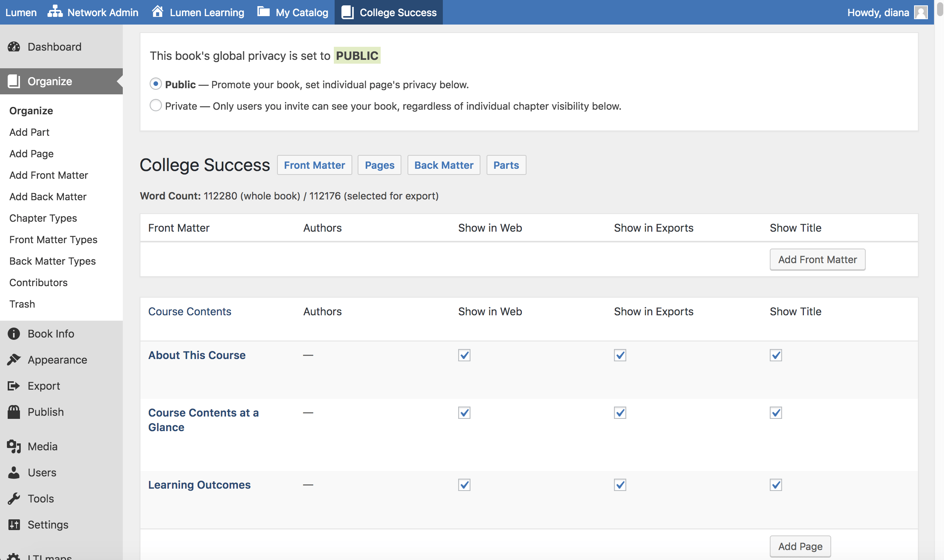The height and width of the screenshot is (560, 944).
Task: Jump to Back Matter section button
Action: click(444, 165)
